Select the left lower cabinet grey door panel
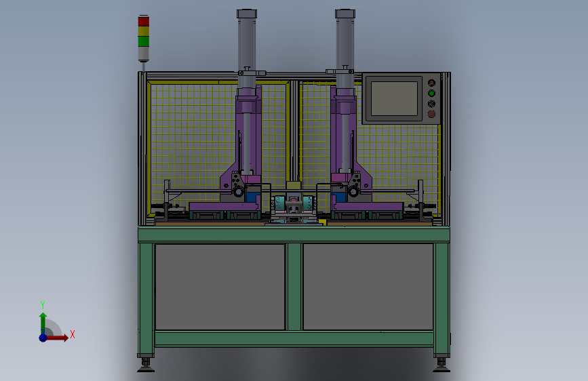This screenshot has height=381, width=588. pyautogui.click(x=220, y=287)
